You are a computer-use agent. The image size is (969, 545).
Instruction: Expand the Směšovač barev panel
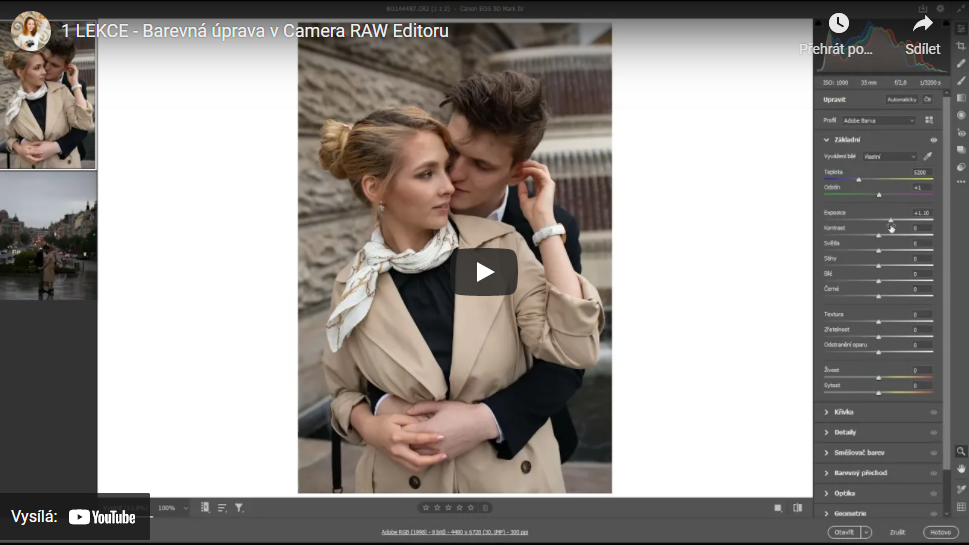click(826, 453)
